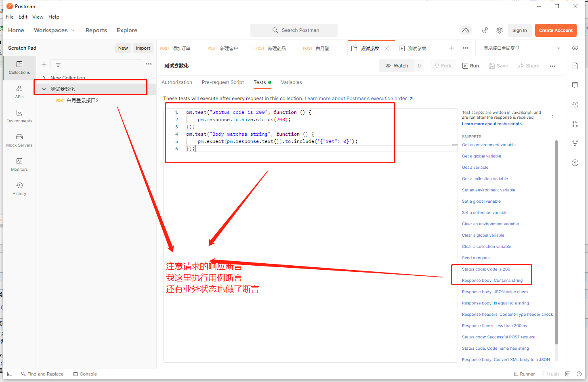
Task: Open Learn more about Postman's execution order link
Action: [x=359, y=99]
